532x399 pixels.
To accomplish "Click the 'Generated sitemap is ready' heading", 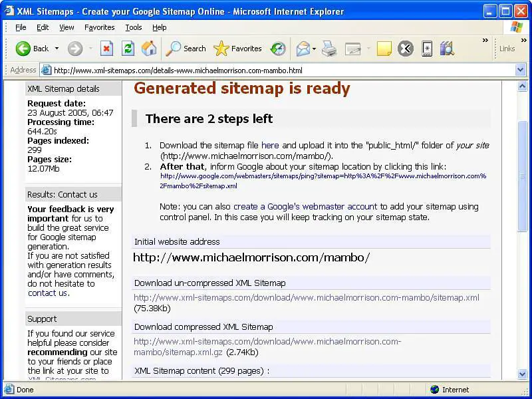I will pos(242,88).
